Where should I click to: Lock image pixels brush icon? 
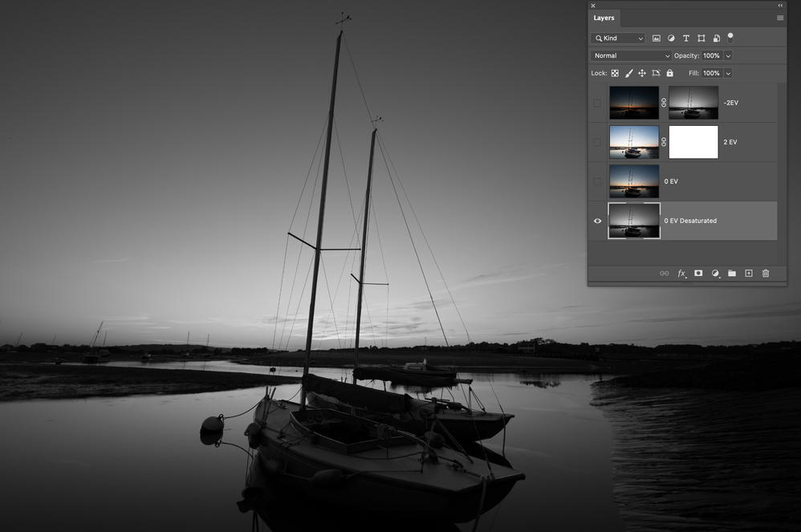[629, 73]
